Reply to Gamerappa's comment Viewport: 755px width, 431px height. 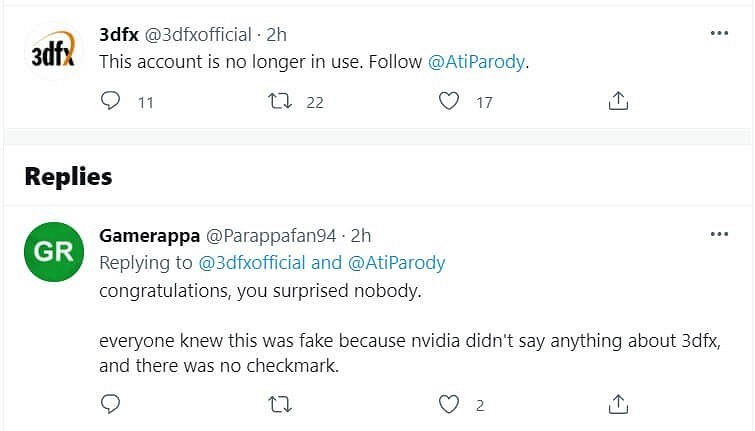[x=112, y=404]
